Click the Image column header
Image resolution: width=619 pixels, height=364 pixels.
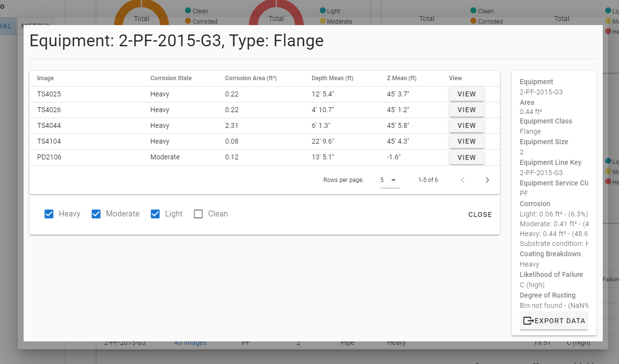coord(45,78)
